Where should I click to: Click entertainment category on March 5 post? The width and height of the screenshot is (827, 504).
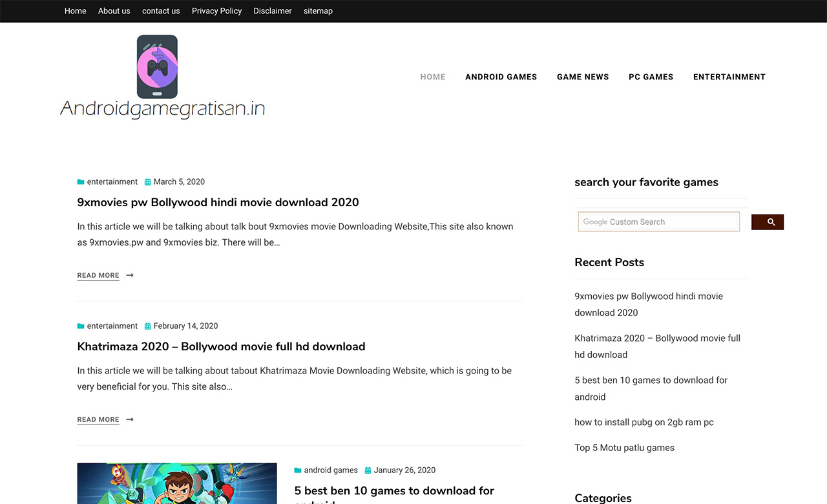(x=112, y=182)
